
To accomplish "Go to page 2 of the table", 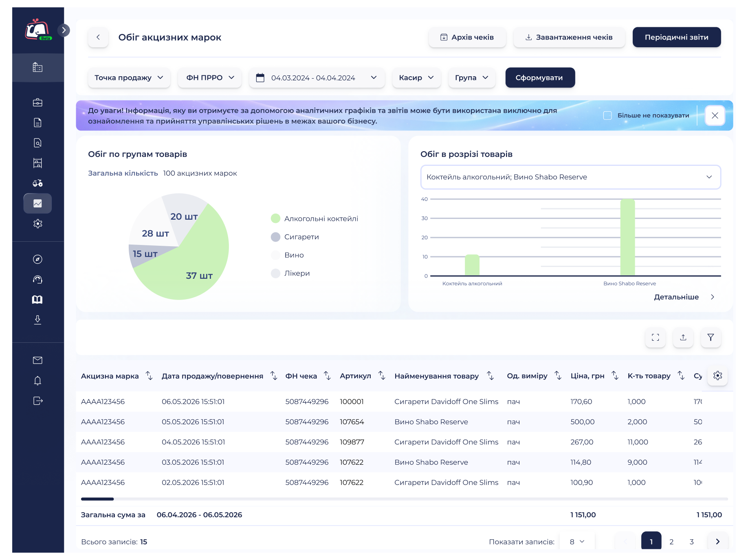I will (x=671, y=542).
